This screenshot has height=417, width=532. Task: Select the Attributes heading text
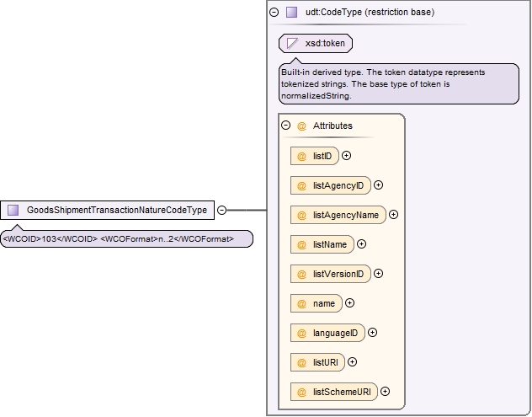click(332, 126)
